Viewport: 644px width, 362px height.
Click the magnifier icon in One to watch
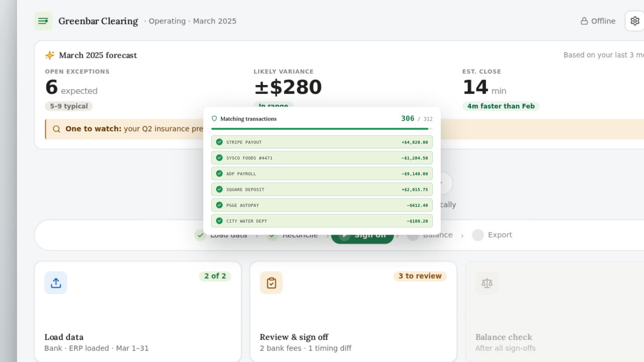(x=57, y=129)
